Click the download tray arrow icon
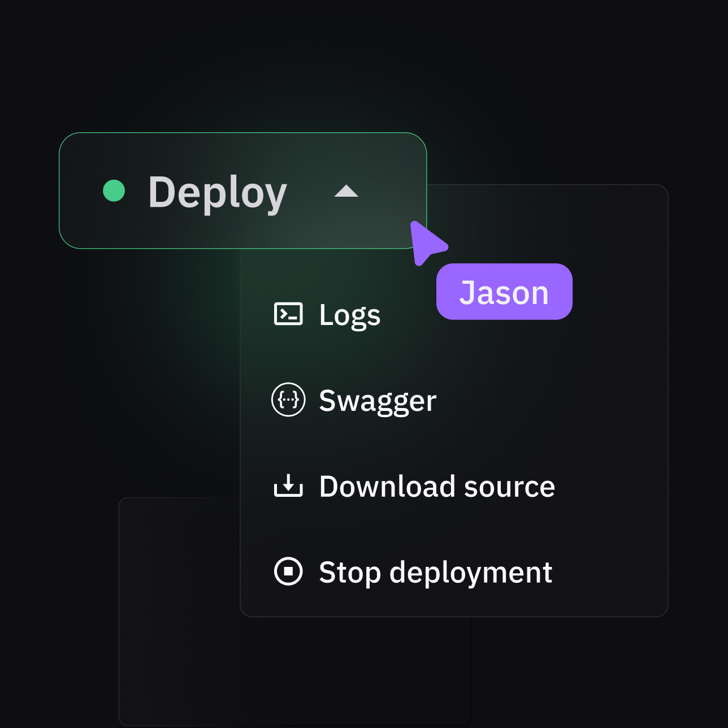This screenshot has width=728, height=728. click(x=288, y=486)
